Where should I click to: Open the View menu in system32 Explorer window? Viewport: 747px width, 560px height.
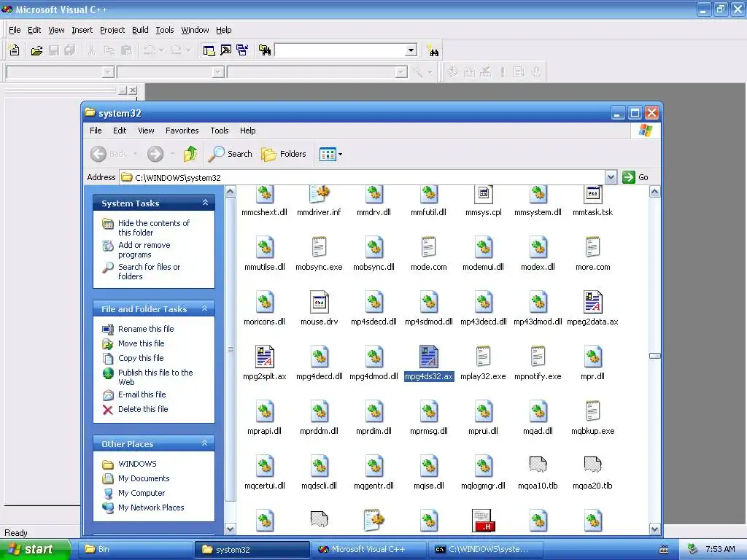146,131
